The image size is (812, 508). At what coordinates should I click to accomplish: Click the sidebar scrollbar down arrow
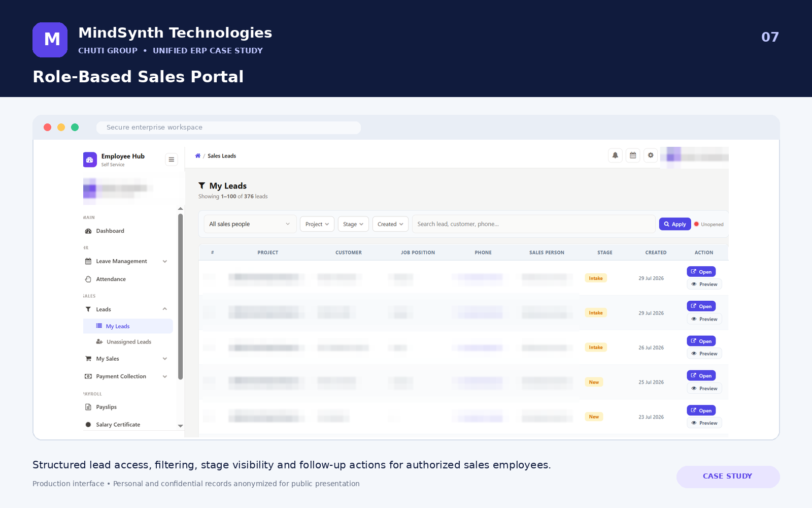[180, 426]
